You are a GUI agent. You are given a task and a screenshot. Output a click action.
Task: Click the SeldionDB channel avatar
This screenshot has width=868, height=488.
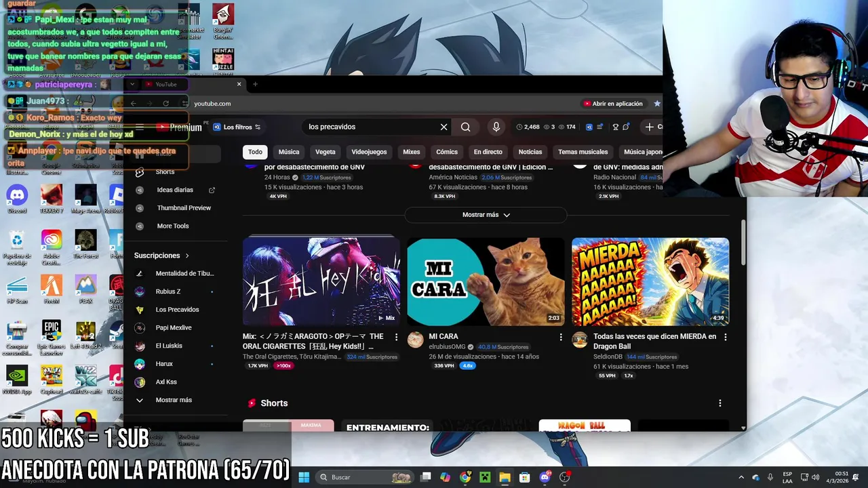click(580, 340)
